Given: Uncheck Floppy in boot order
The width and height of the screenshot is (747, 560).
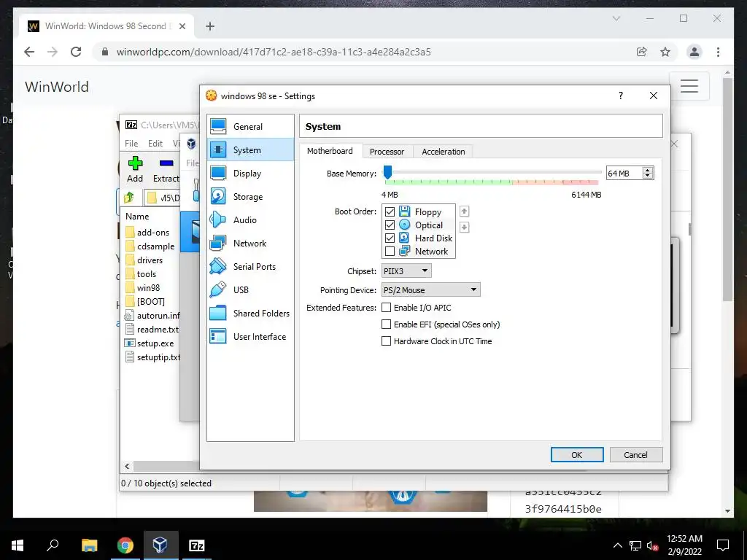Looking at the screenshot, I should pos(390,211).
